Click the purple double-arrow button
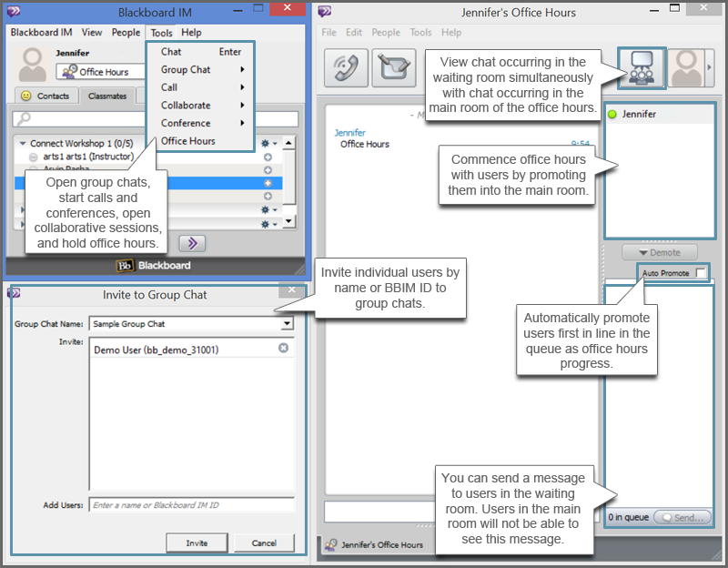Screen dimensions: 728x568 (192, 243)
